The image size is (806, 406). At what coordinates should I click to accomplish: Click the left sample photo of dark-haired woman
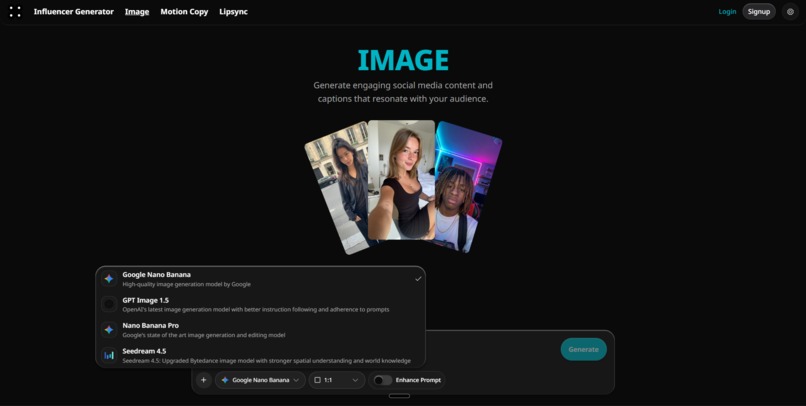click(337, 188)
